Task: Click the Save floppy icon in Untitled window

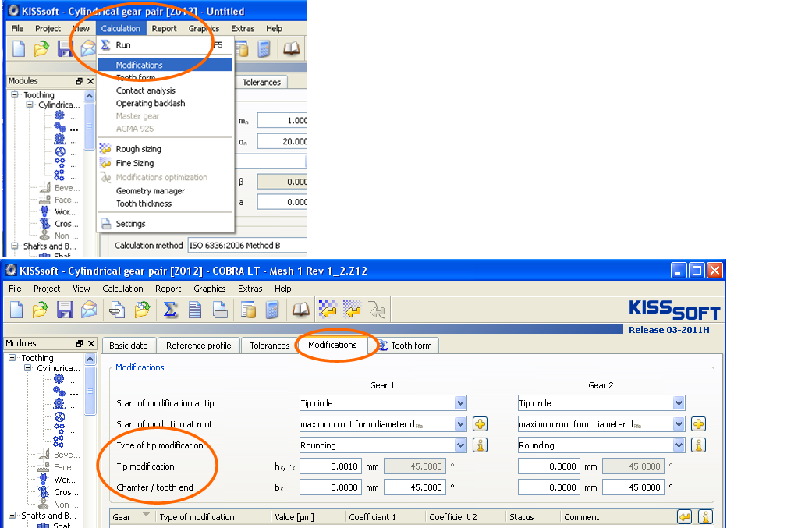Action: 65,48
